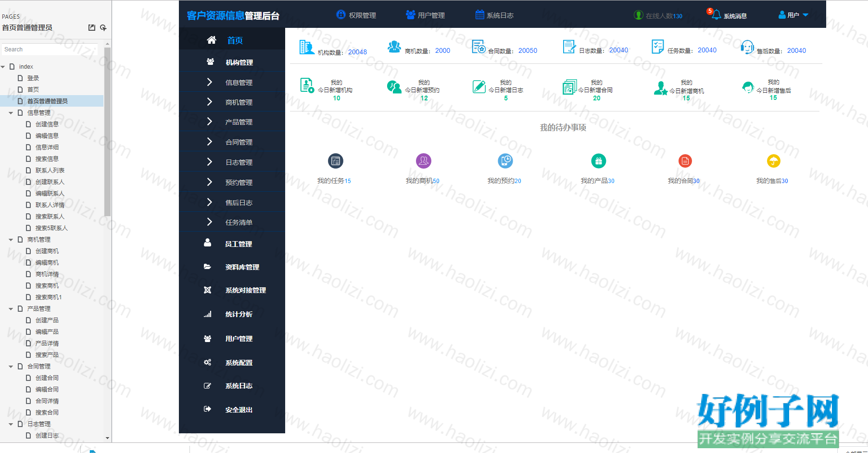Collapse the 日志管理 folder in pages tree
Image resolution: width=868 pixels, height=453 pixels.
tap(11, 424)
